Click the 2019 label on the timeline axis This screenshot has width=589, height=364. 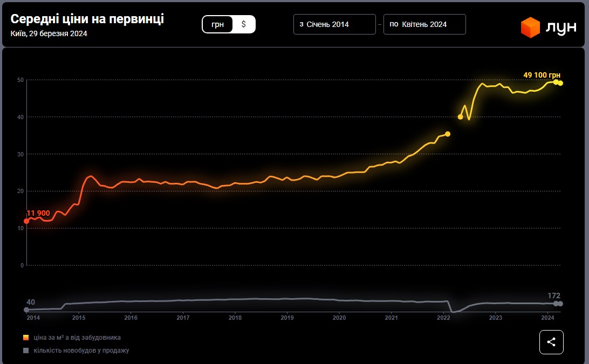click(x=287, y=318)
